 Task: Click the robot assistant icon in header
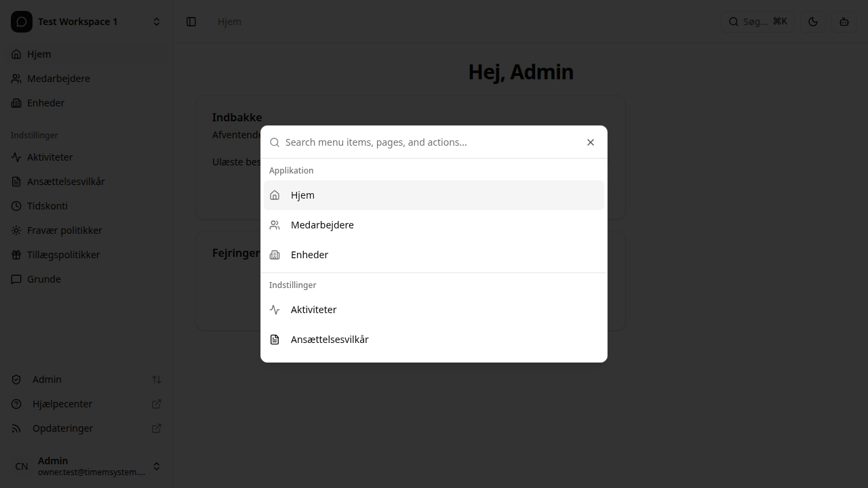tap(844, 22)
